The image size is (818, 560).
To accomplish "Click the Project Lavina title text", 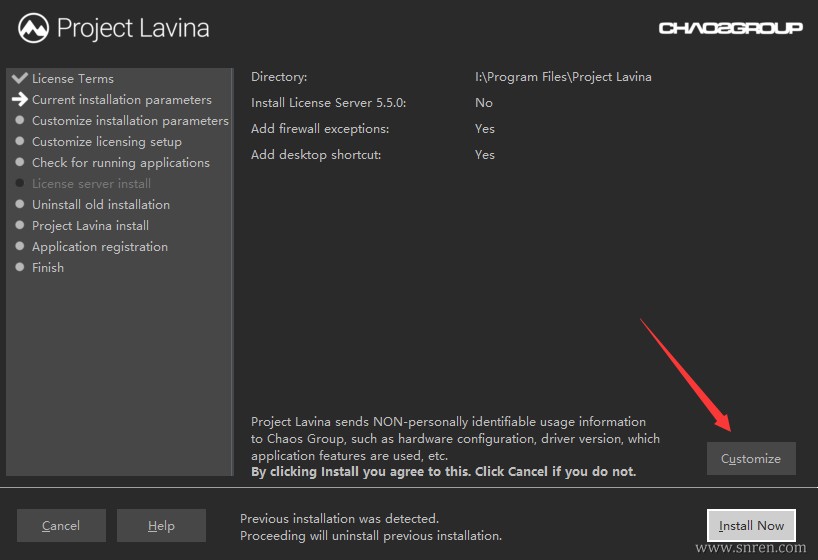I will 133,28.
